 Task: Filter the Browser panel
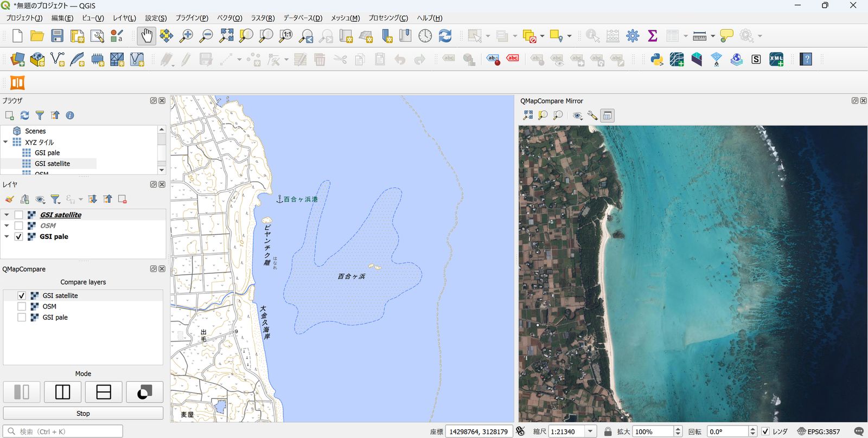pos(40,115)
